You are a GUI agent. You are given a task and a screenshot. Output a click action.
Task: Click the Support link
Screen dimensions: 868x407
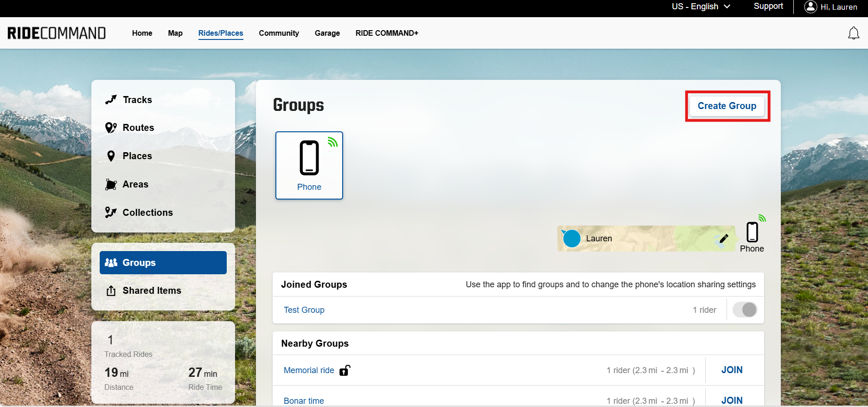click(x=768, y=6)
